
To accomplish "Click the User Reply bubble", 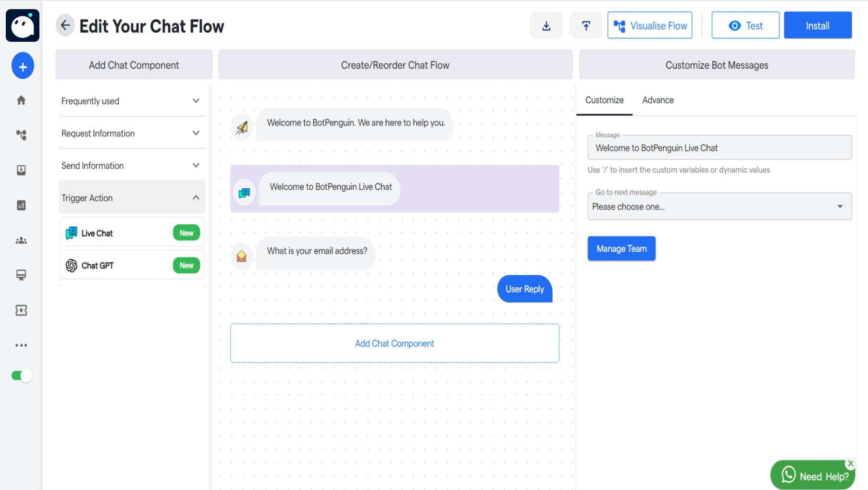I will pos(524,289).
